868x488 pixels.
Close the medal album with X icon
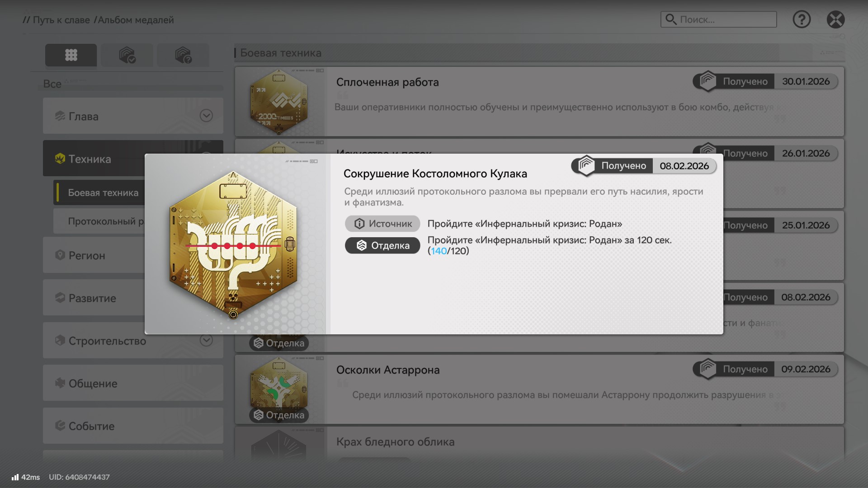coord(835,19)
